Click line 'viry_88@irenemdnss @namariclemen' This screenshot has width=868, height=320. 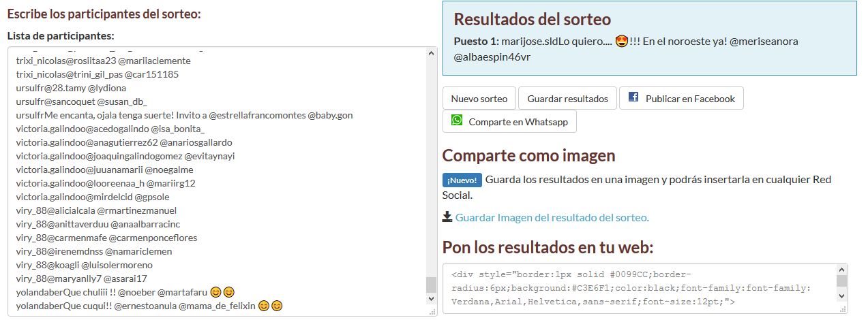tap(93, 251)
